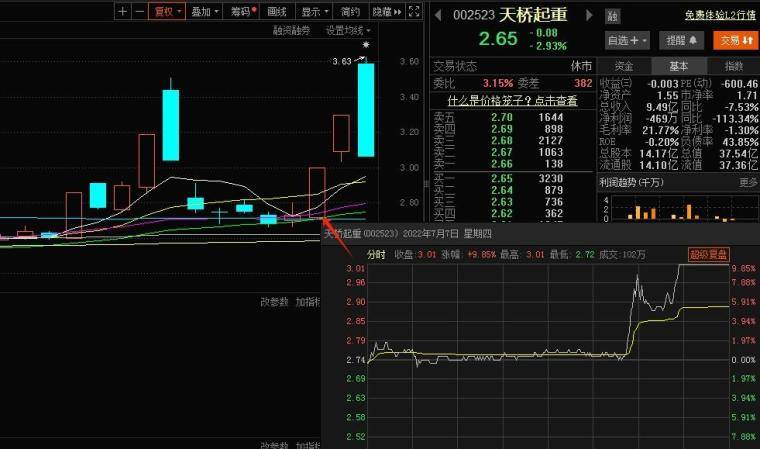Click 更多 next to 利润趋势
The height and width of the screenshot is (449, 760).
pyautogui.click(x=748, y=182)
